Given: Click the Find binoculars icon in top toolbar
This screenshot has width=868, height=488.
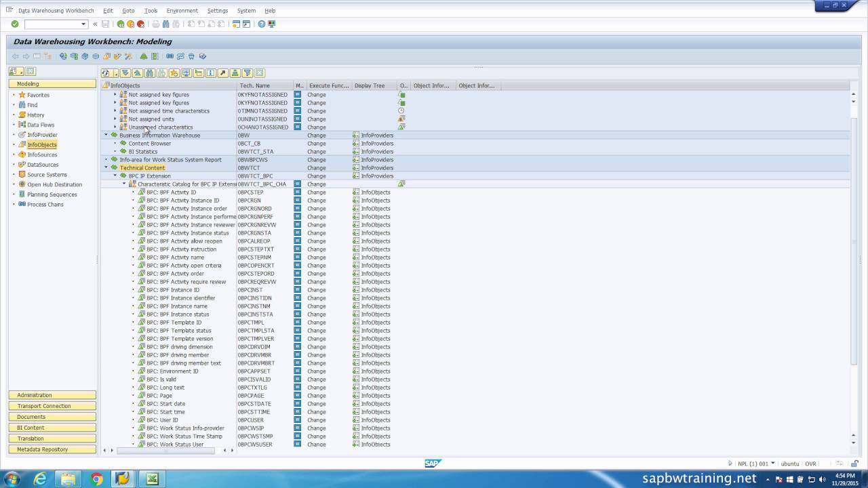Looking at the screenshot, I should point(166,24).
